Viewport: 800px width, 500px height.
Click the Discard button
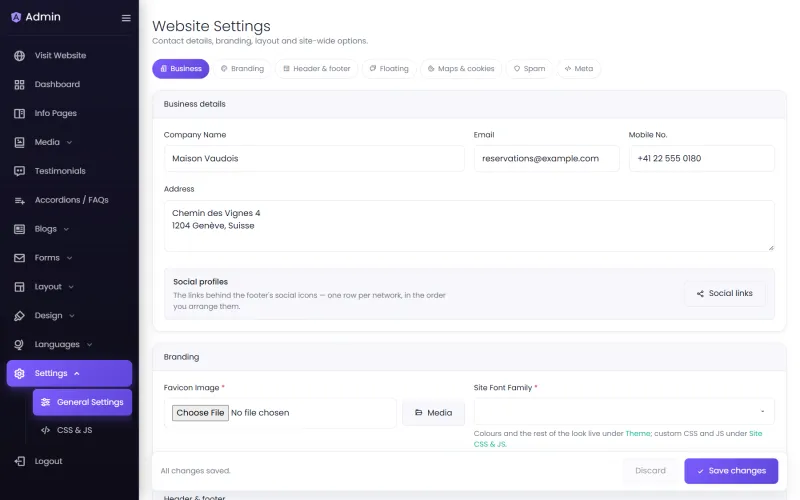(650, 471)
